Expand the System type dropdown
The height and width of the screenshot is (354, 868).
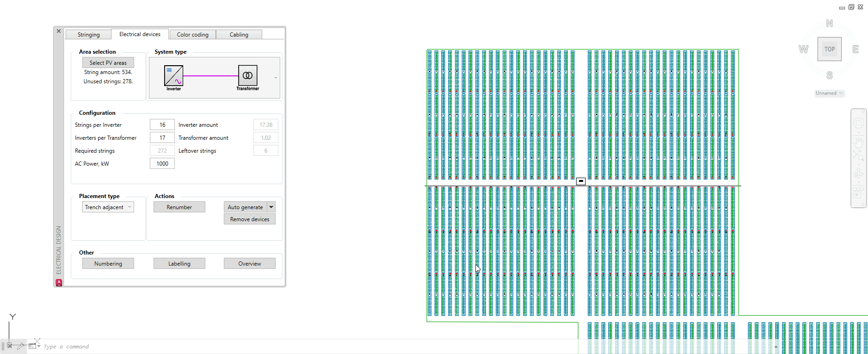click(276, 78)
